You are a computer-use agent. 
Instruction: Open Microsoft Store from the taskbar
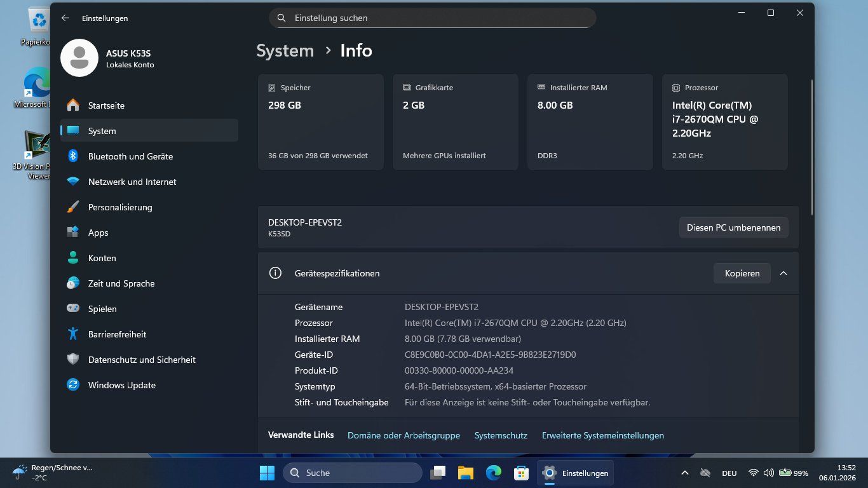point(522,473)
